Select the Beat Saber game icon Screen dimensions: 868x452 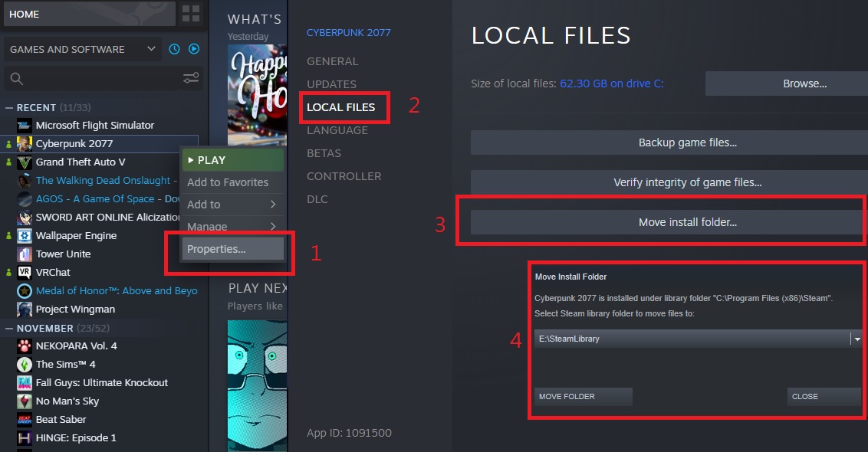[25, 419]
